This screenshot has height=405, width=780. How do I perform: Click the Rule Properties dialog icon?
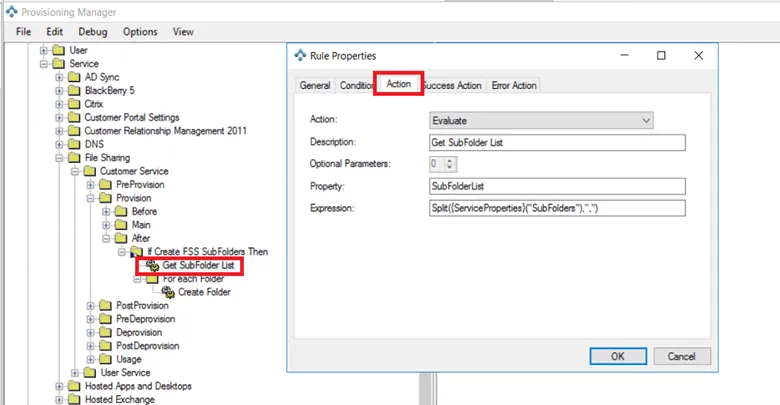tap(301, 55)
